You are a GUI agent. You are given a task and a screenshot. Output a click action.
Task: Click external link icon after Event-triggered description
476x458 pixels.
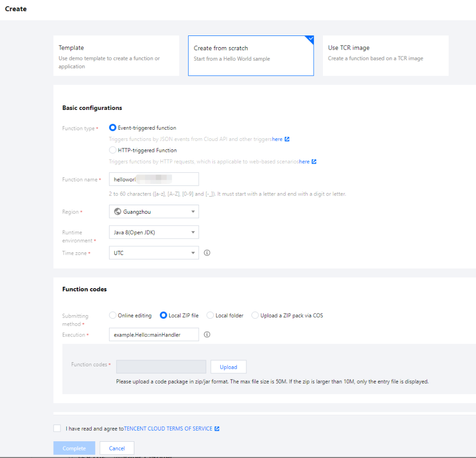pos(287,139)
